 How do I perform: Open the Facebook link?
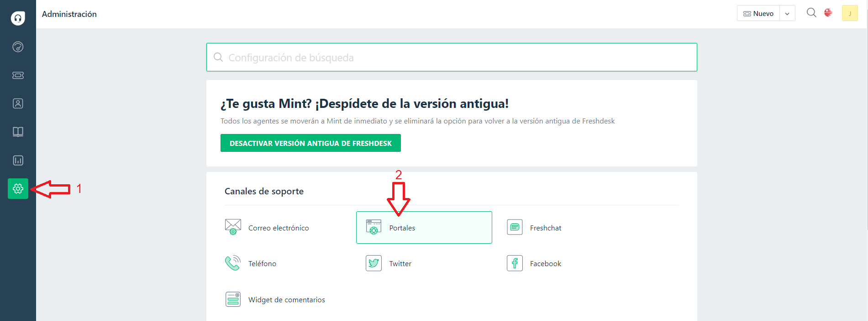[x=546, y=263]
